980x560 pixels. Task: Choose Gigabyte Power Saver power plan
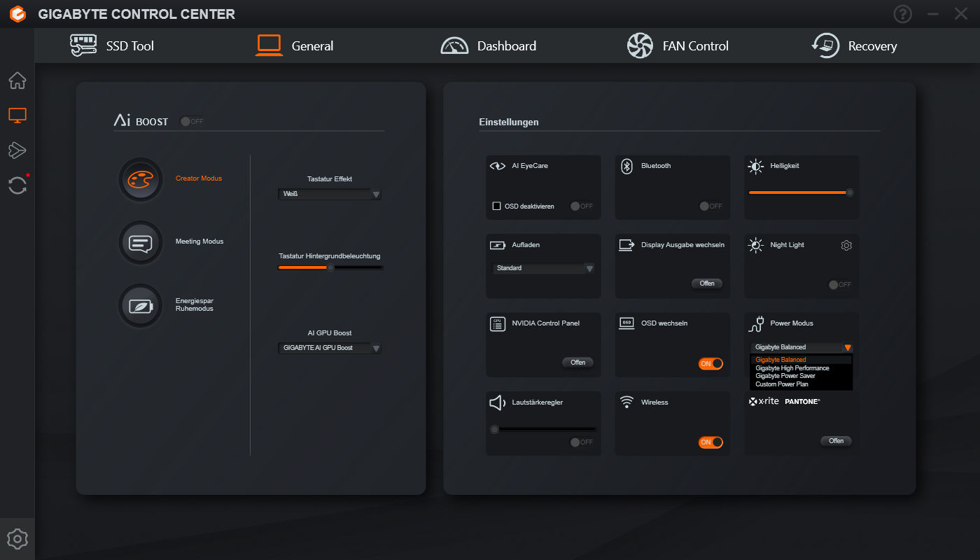[801, 376]
